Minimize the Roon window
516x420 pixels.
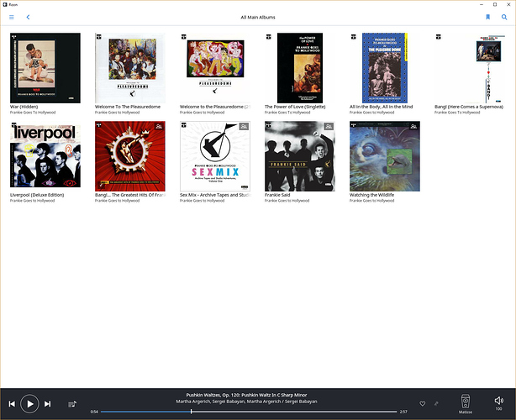tap(482, 4)
